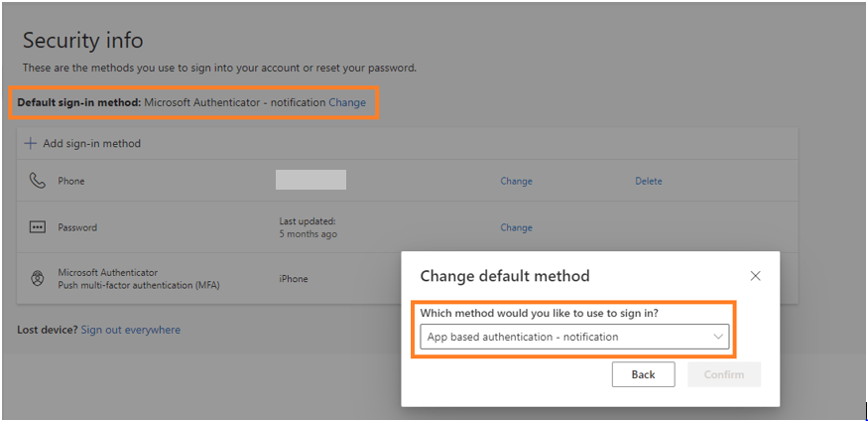The image size is (868, 421).
Task: Click Change next to default sign-in method
Action: tap(347, 102)
